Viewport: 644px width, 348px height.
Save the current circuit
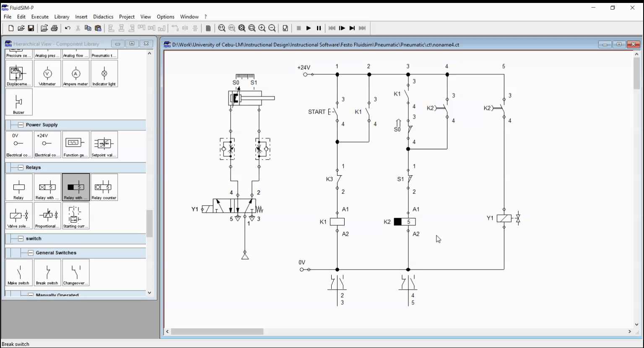(31, 28)
